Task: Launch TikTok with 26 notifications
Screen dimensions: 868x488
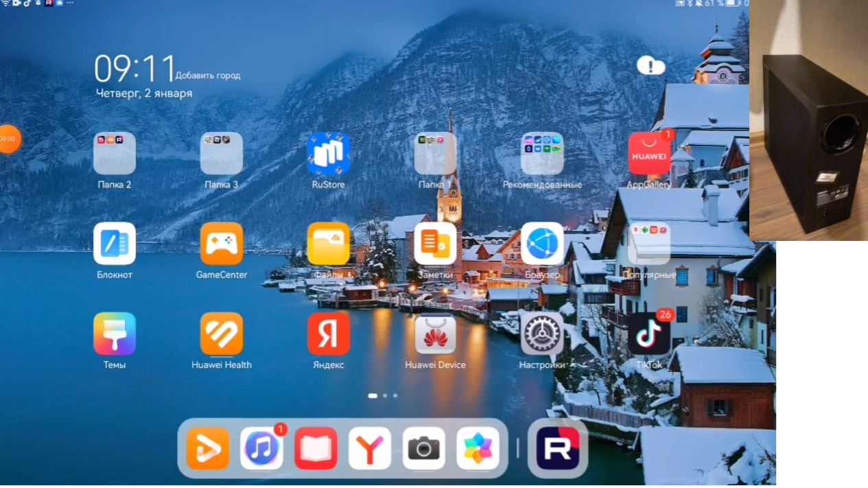Action: (x=649, y=334)
